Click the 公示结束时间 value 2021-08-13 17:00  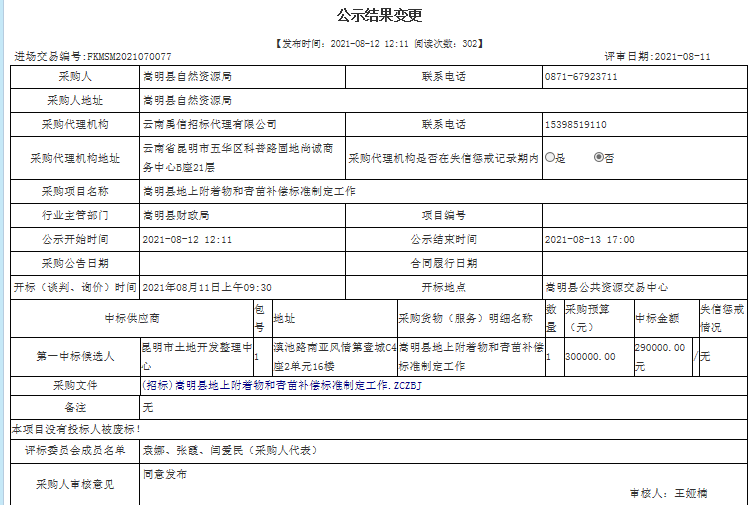(590, 240)
